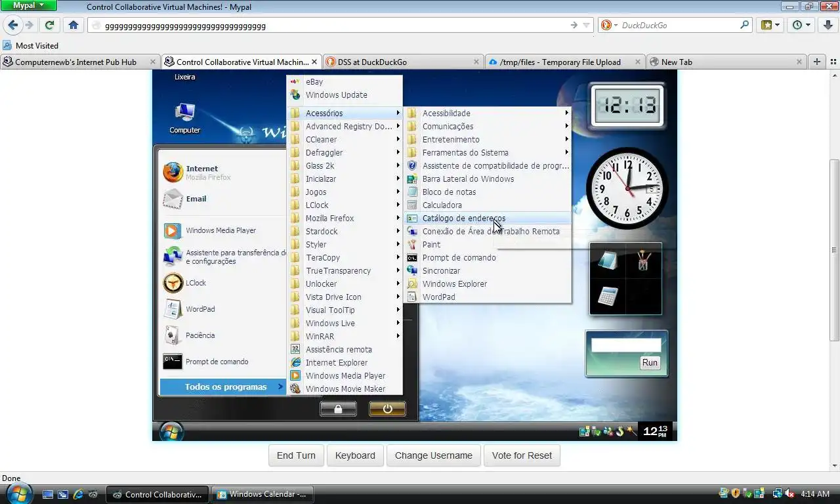The height and width of the screenshot is (504, 840).
Task: Open Bloco de notas entry
Action: pyautogui.click(x=488, y=192)
